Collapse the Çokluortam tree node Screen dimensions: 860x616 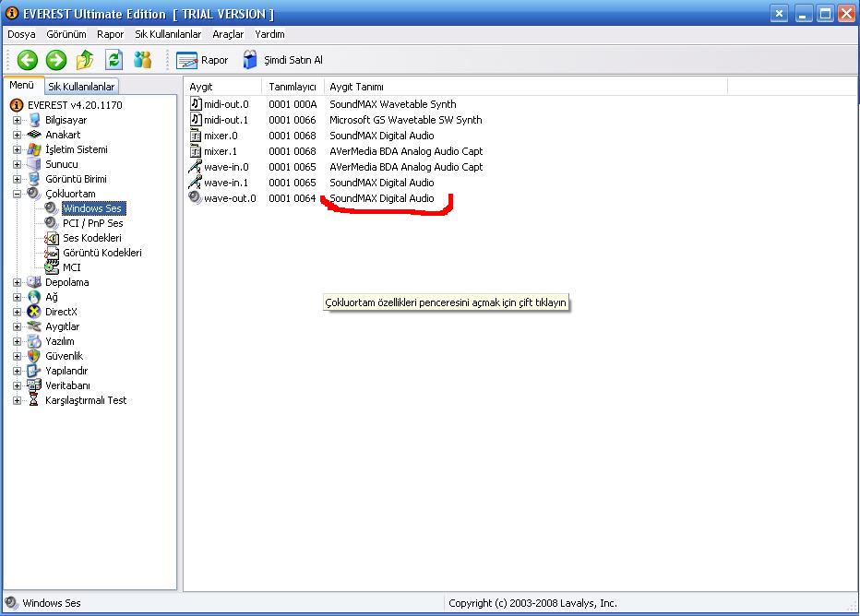coord(17,194)
